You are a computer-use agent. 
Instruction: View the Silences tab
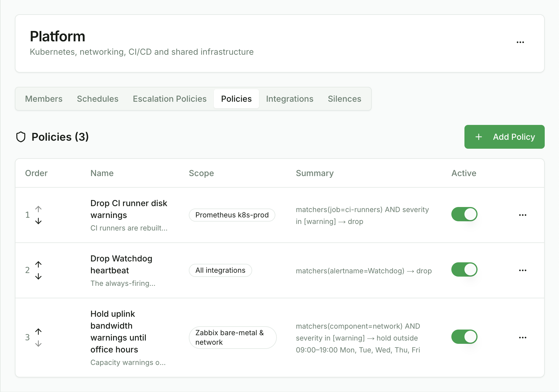[344, 99]
